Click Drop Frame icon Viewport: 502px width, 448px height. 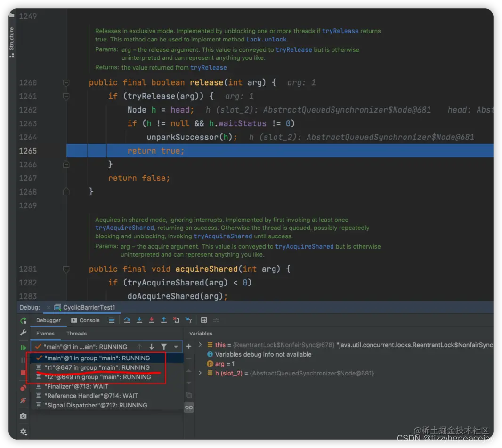tap(176, 320)
